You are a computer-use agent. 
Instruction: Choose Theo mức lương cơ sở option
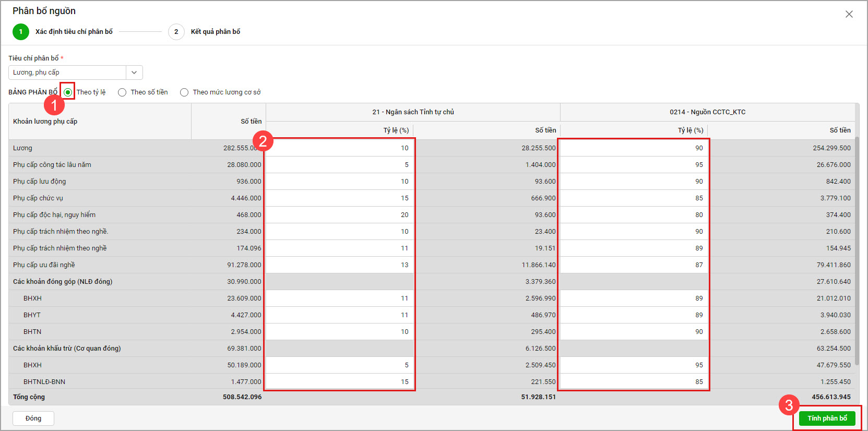click(x=184, y=92)
